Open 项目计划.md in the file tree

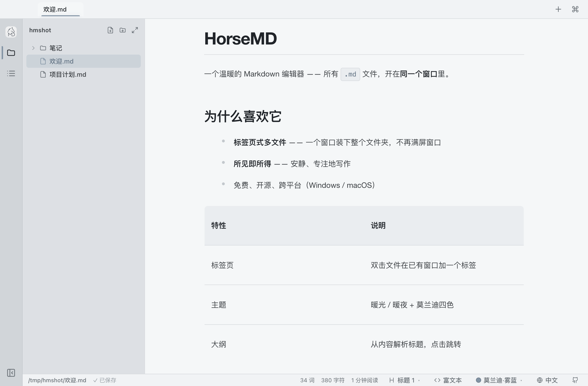point(84,74)
